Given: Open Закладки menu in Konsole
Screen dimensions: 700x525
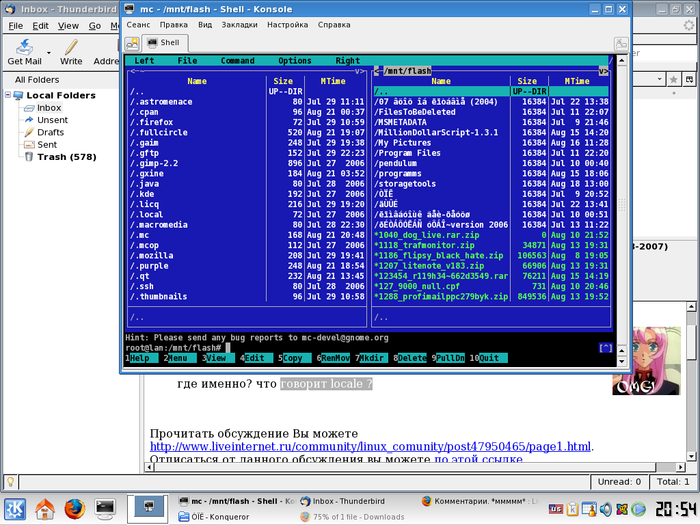Looking at the screenshot, I should click(239, 25).
